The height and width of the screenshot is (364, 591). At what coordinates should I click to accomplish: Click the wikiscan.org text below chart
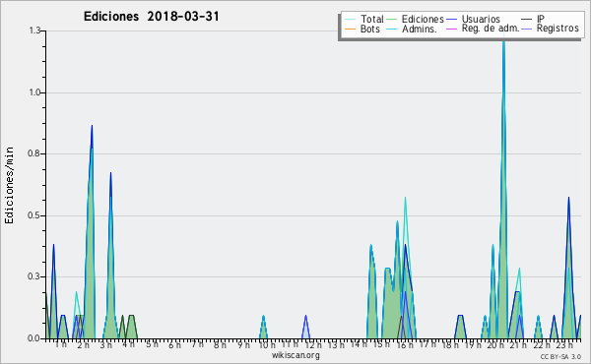click(295, 355)
